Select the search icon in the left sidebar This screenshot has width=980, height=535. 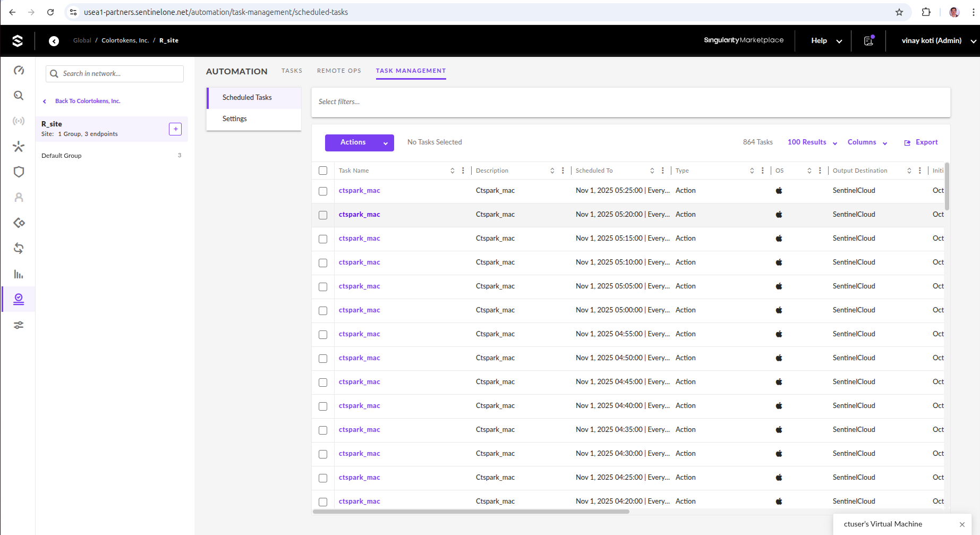click(19, 96)
